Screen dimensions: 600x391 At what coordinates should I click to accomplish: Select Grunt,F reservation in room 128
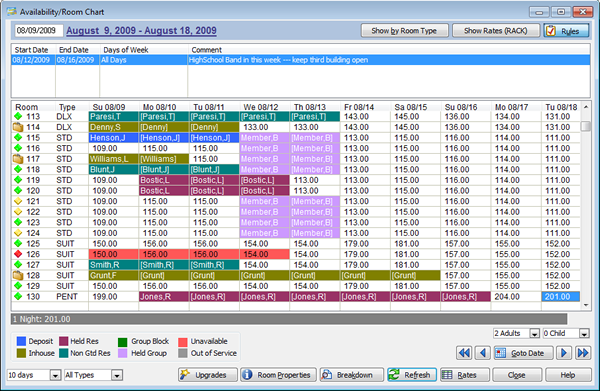[114, 275]
